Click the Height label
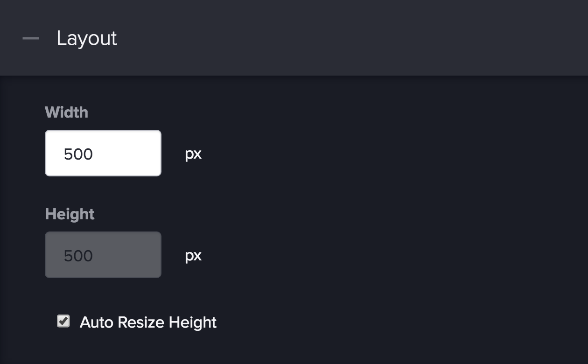Viewport: 588px width, 364px height. click(x=70, y=214)
